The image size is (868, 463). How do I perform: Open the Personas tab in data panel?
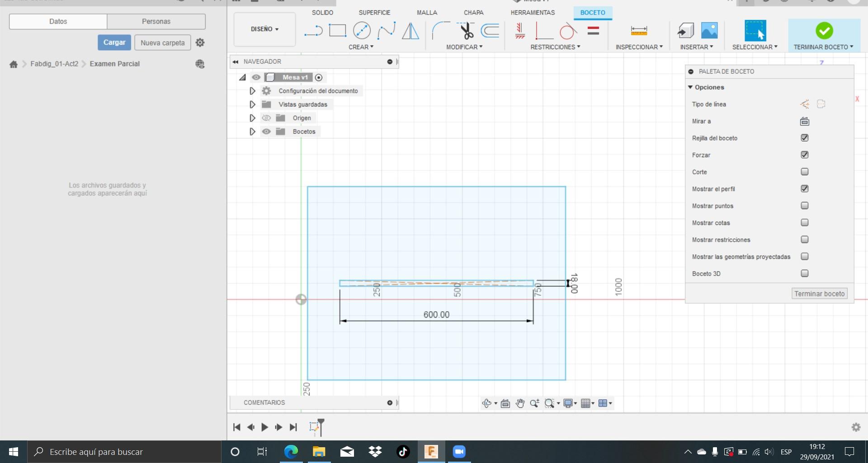coord(156,21)
